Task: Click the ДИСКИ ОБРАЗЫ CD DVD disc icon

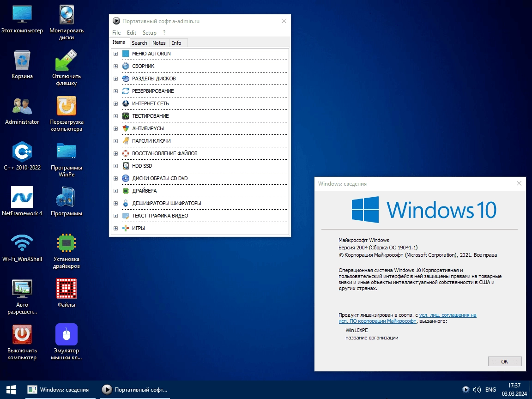Action: tap(126, 178)
